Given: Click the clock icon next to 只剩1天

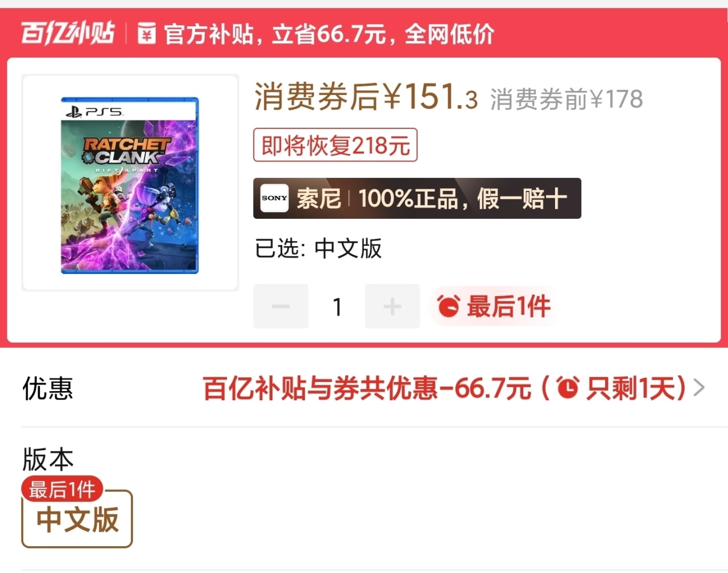Looking at the screenshot, I should 568,388.
